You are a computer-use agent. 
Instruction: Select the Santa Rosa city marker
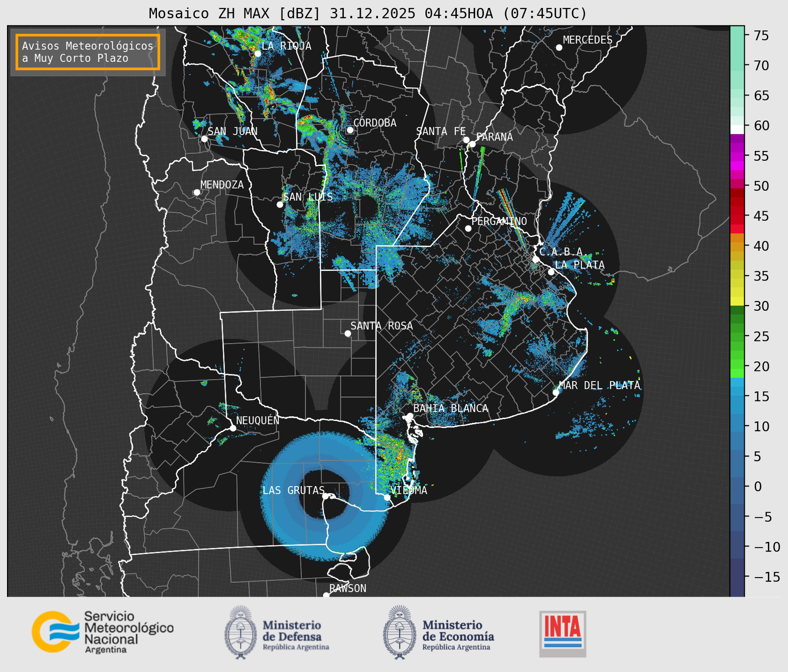coord(348,334)
